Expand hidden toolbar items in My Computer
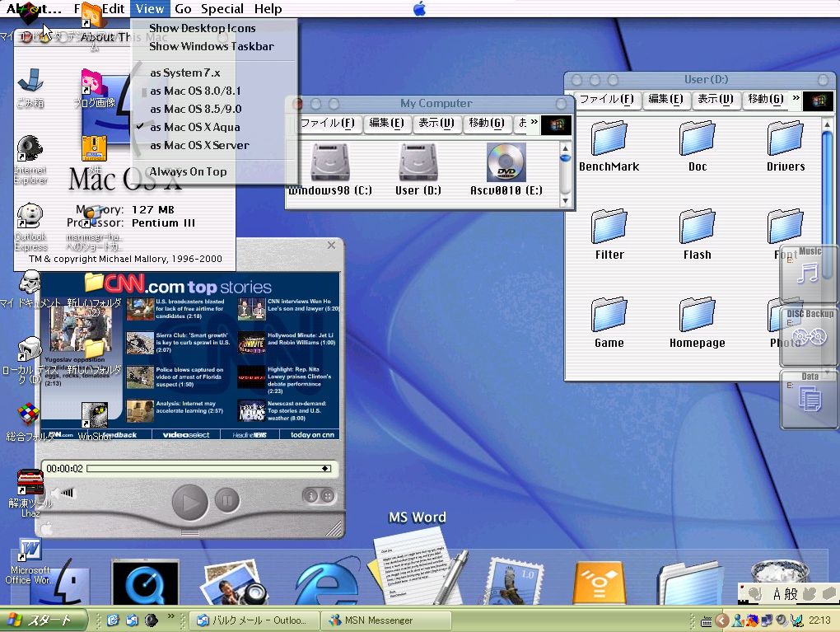 click(x=534, y=122)
